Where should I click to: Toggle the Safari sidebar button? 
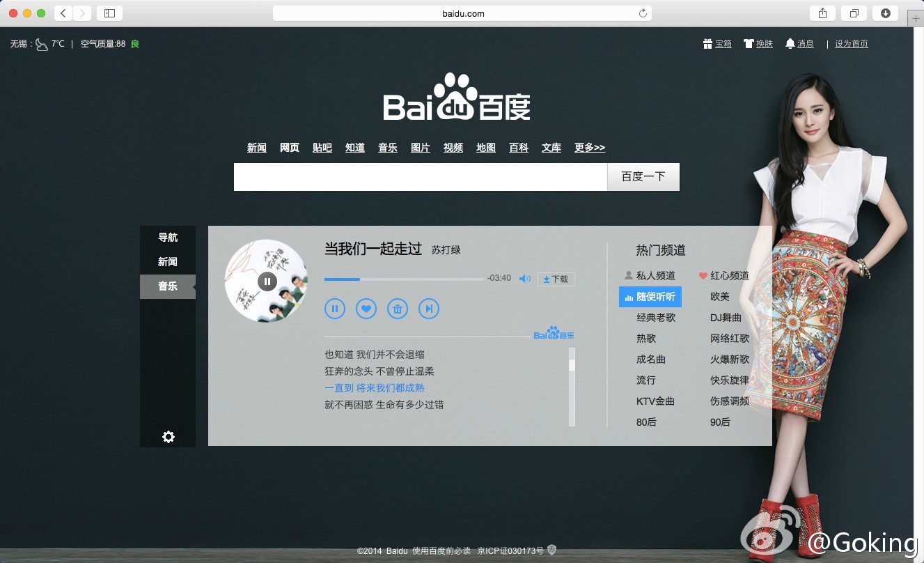point(109,13)
